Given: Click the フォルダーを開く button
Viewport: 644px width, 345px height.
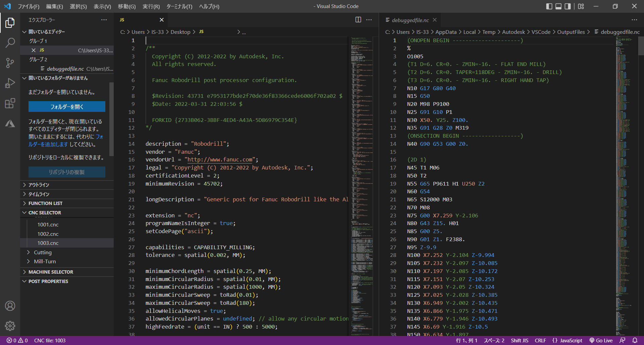Looking at the screenshot, I should (67, 107).
